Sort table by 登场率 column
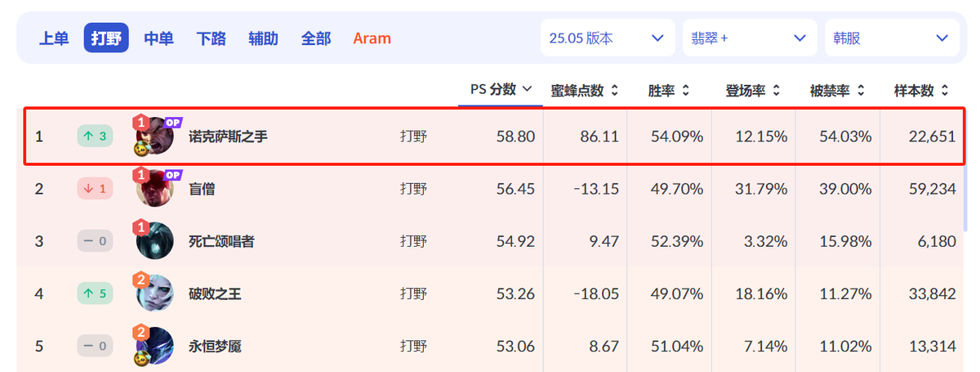 tap(753, 91)
